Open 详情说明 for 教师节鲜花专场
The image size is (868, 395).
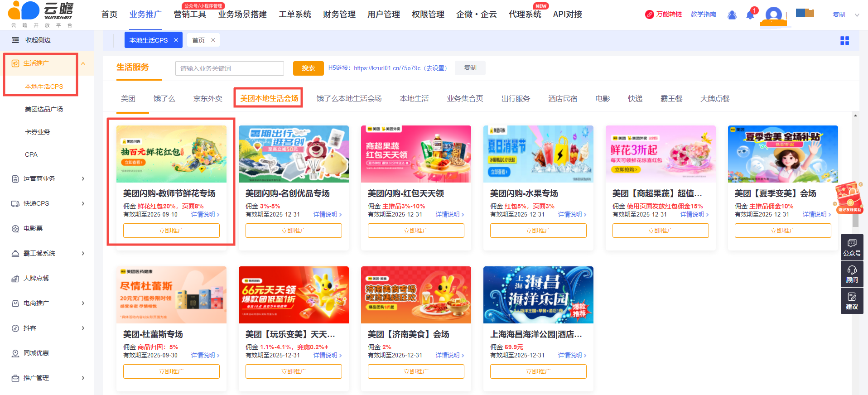pyautogui.click(x=205, y=214)
